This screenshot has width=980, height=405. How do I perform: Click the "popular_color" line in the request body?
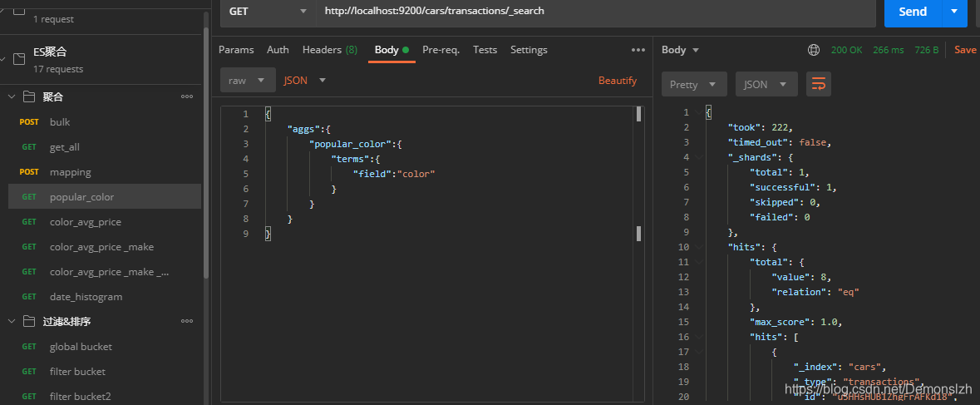pos(356,144)
